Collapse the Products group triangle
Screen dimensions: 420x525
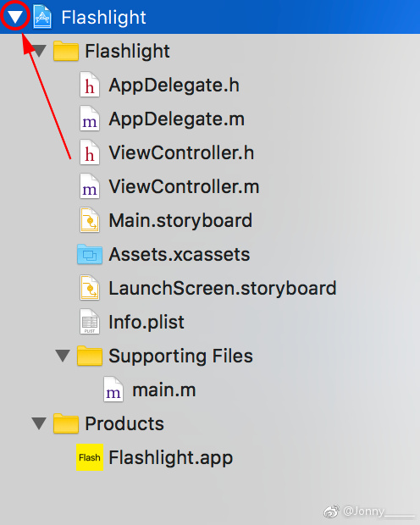39,423
